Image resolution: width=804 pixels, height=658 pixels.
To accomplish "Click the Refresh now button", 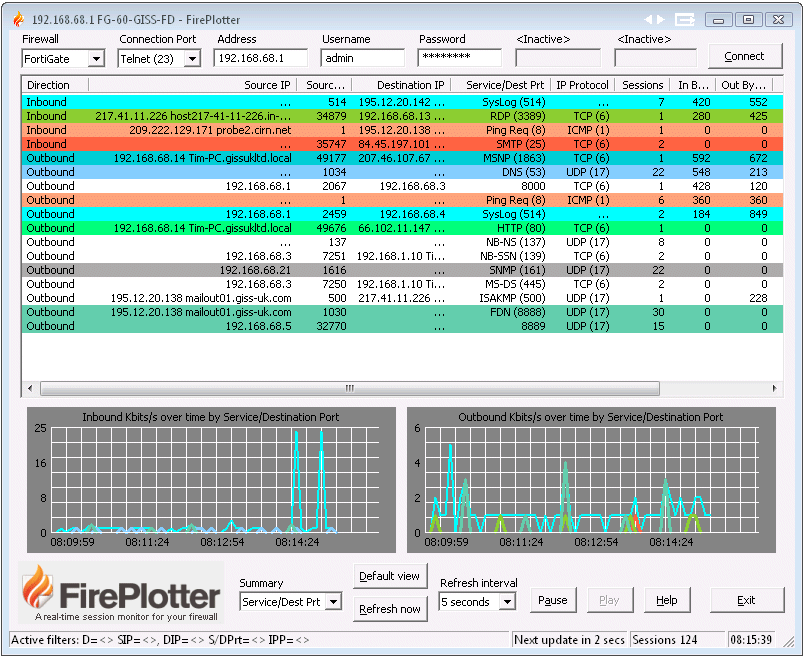I will coord(390,609).
